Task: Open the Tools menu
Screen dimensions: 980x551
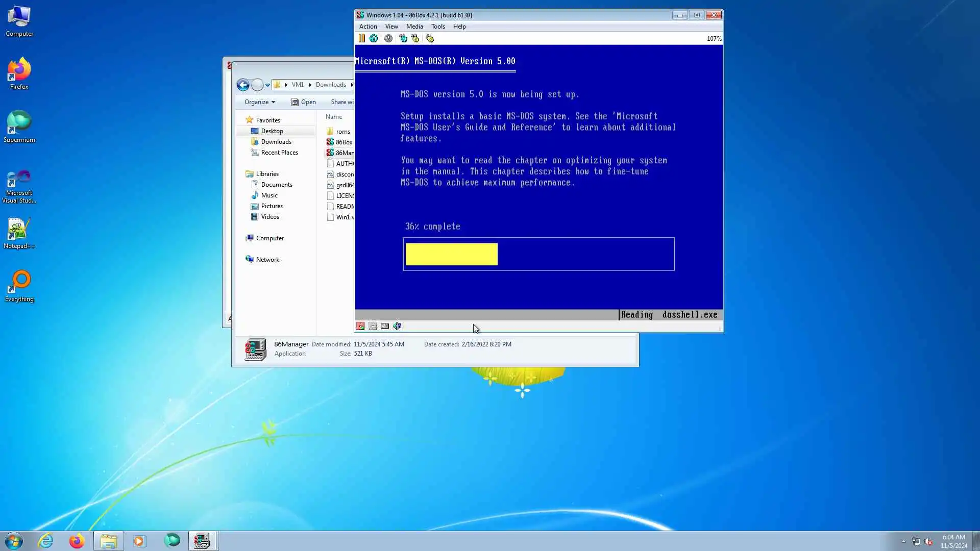Action: pos(438,27)
